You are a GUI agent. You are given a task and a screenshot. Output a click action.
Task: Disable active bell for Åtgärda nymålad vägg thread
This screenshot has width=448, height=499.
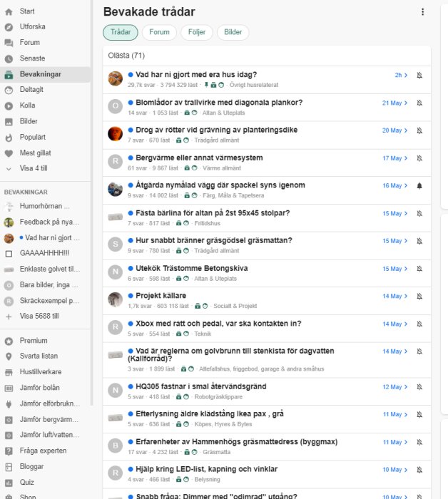coord(419,186)
